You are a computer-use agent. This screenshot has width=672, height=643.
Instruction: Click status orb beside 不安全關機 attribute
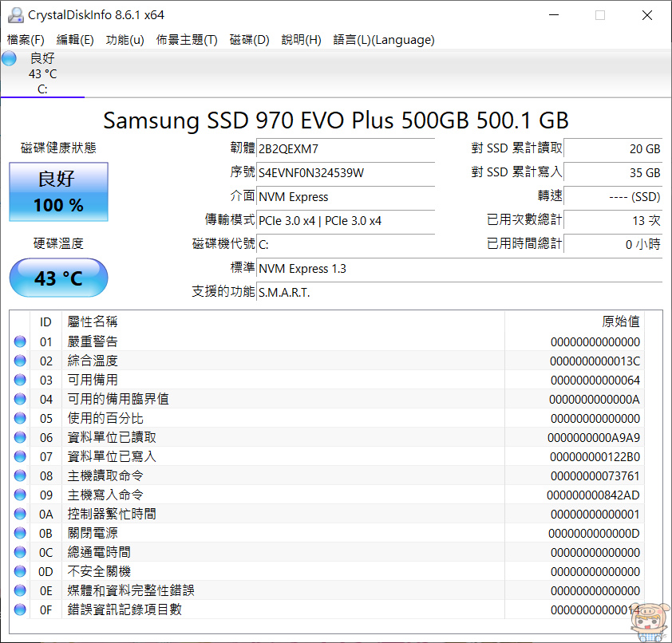pyautogui.click(x=20, y=571)
